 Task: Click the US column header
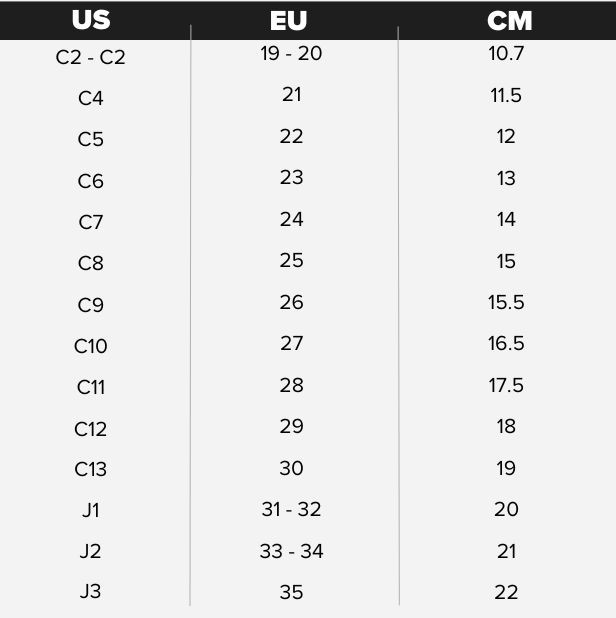(91, 20)
